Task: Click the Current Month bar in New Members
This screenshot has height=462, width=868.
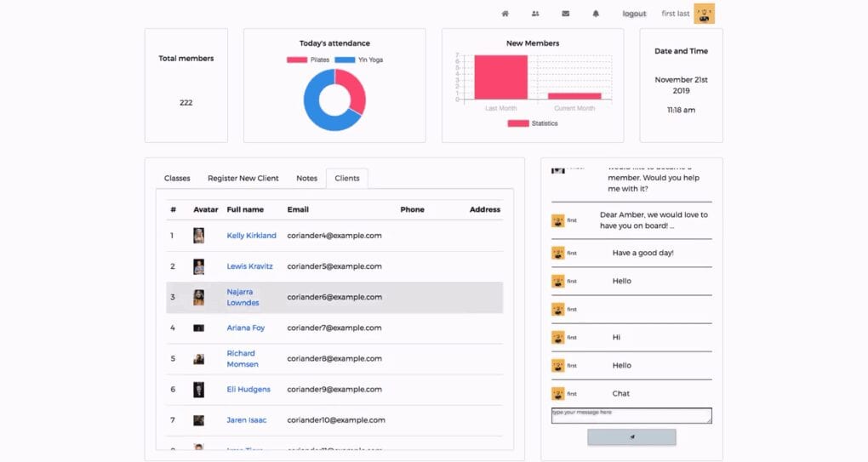Action: point(574,96)
